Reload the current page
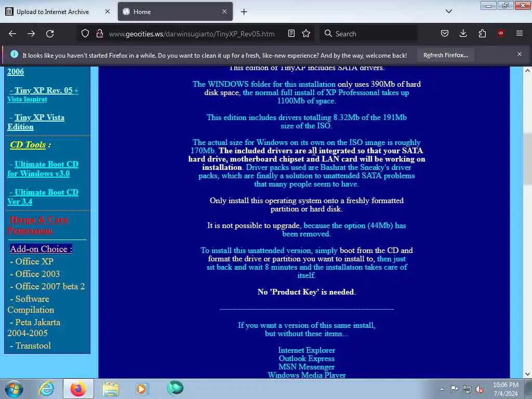Viewport: 532px width, 399px height. (x=50, y=34)
